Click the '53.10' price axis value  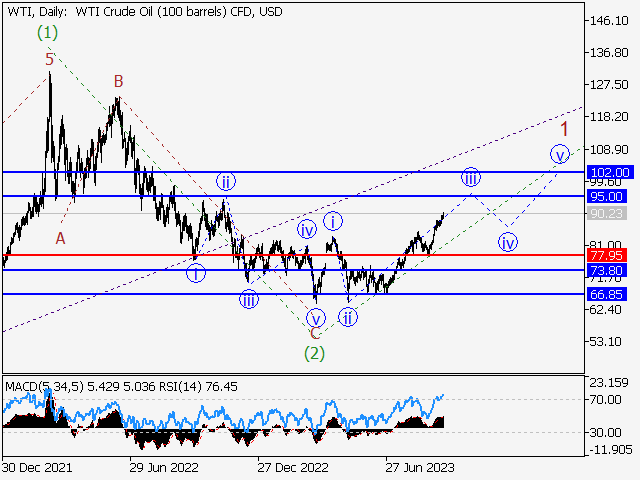pos(606,341)
